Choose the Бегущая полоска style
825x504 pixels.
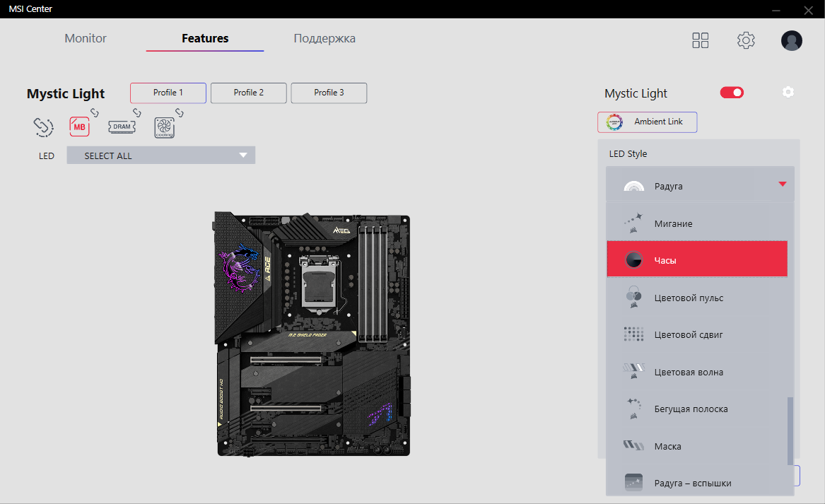point(697,409)
